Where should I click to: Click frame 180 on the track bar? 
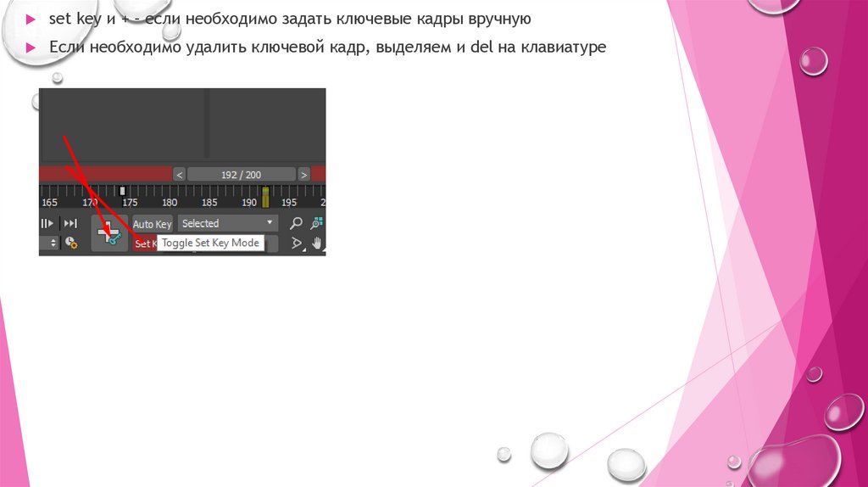tap(170, 202)
